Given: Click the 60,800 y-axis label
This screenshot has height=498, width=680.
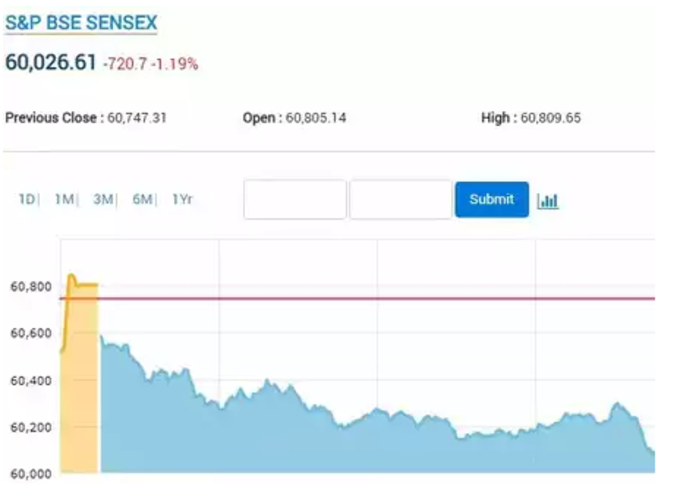Looking at the screenshot, I should tap(31, 287).
